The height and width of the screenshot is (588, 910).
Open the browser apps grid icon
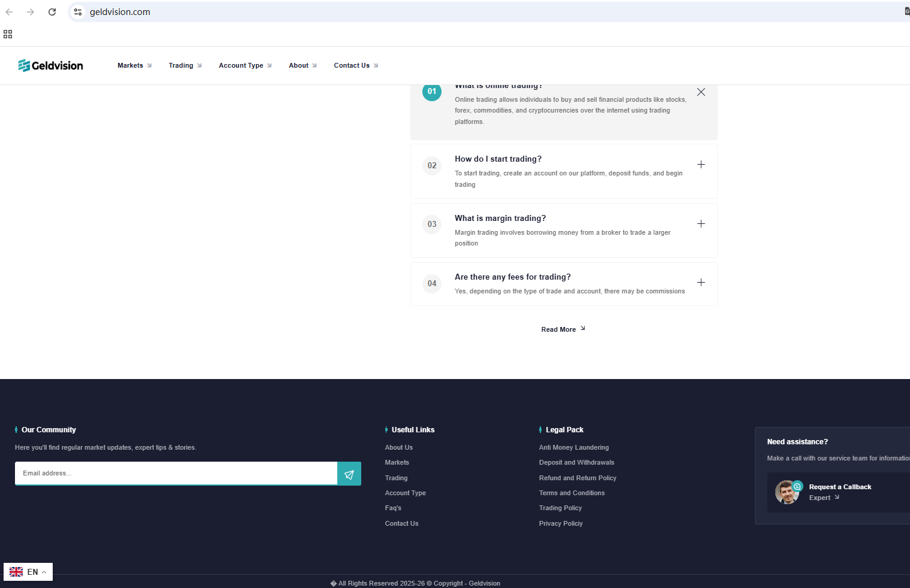(8, 34)
